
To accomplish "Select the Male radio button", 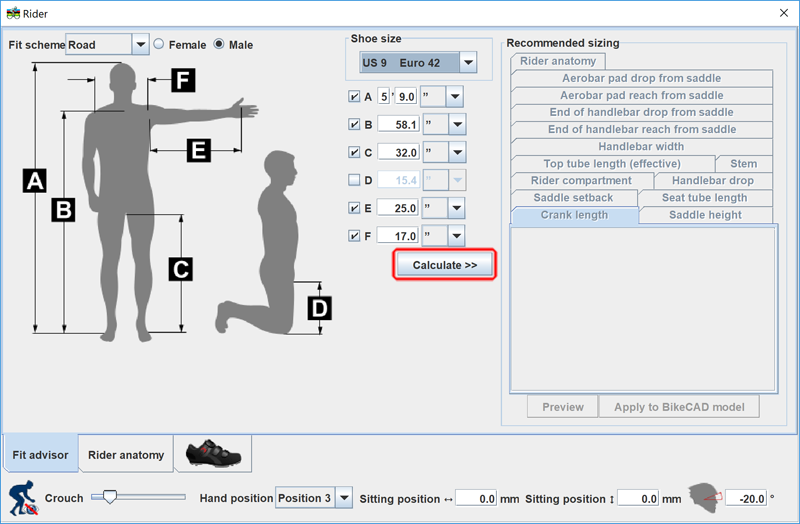I will pyautogui.click(x=219, y=44).
